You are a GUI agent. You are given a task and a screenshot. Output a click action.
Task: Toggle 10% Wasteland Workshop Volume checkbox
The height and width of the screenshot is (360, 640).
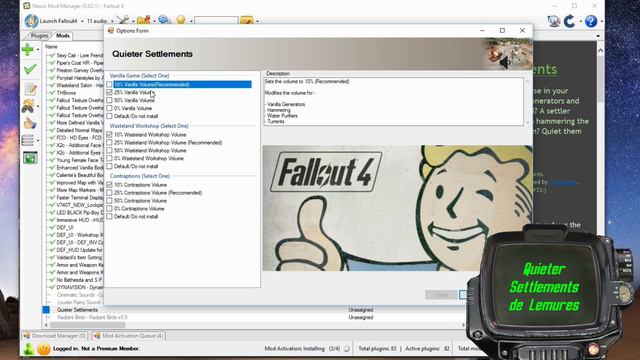(x=109, y=134)
